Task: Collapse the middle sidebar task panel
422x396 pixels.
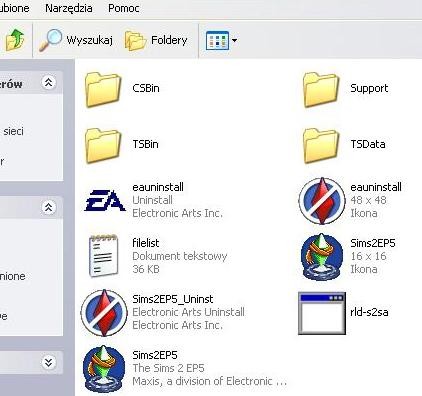Action: [x=48, y=207]
